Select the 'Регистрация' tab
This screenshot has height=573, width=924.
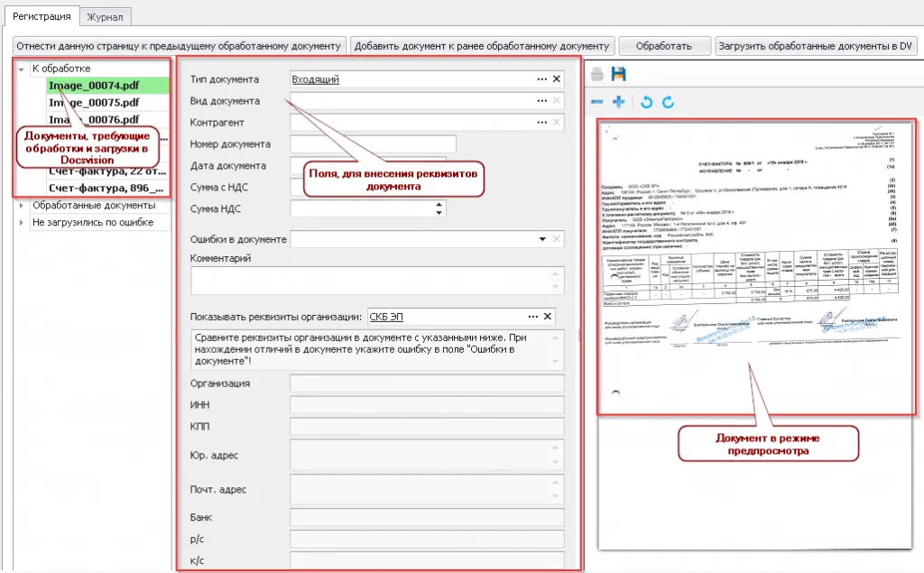pyautogui.click(x=40, y=16)
